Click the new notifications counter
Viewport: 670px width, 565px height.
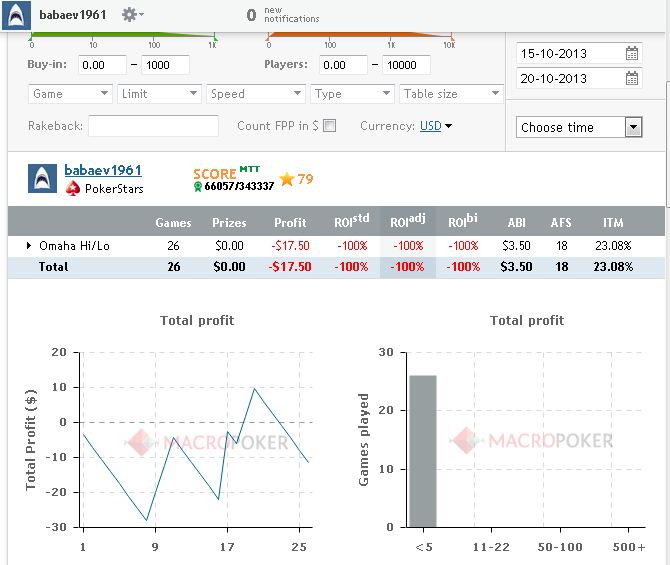coord(282,15)
